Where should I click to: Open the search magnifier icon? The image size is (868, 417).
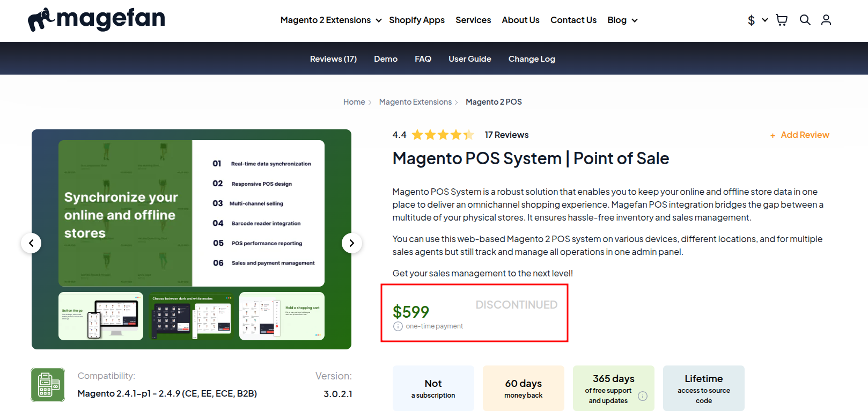coord(805,20)
